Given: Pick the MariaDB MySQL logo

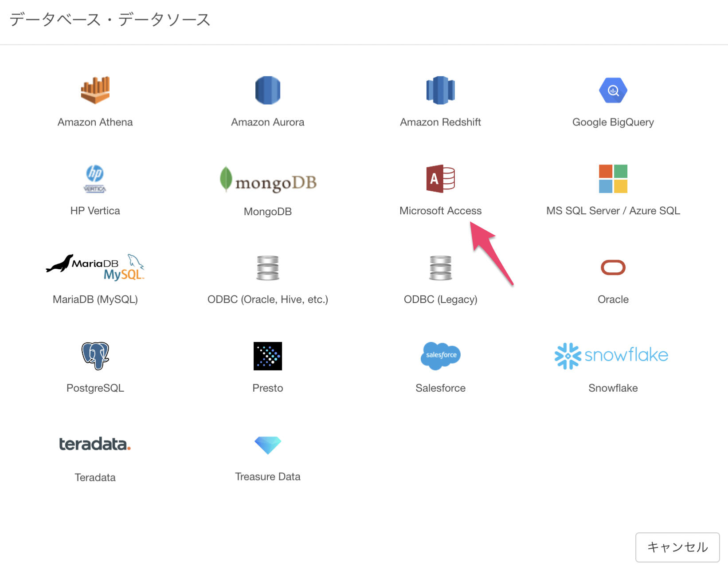Looking at the screenshot, I should tap(95, 267).
